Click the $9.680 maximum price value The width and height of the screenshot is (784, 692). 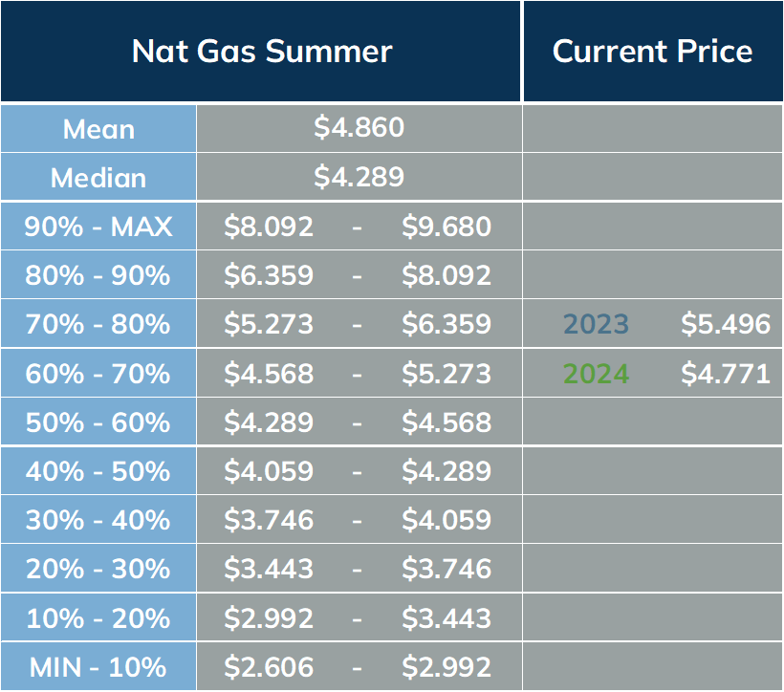(446, 227)
